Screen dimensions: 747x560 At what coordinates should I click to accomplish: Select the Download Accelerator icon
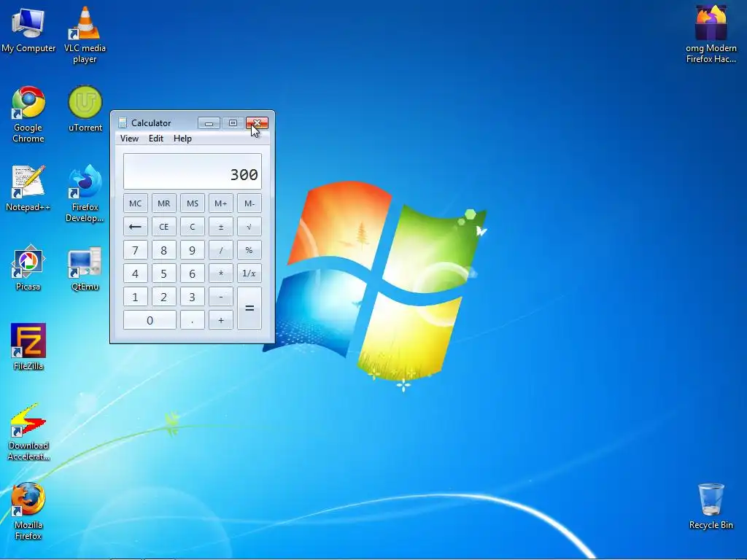(x=28, y=432)
